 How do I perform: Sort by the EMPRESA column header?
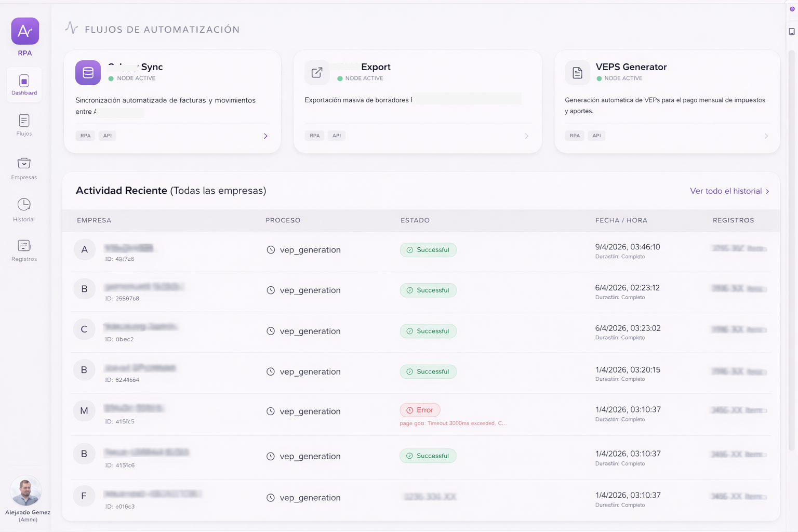point(94,220)
